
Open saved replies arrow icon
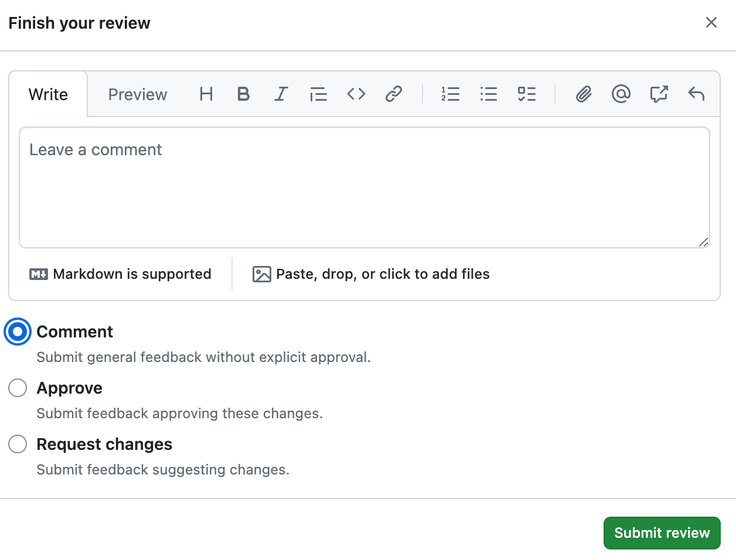696,94
